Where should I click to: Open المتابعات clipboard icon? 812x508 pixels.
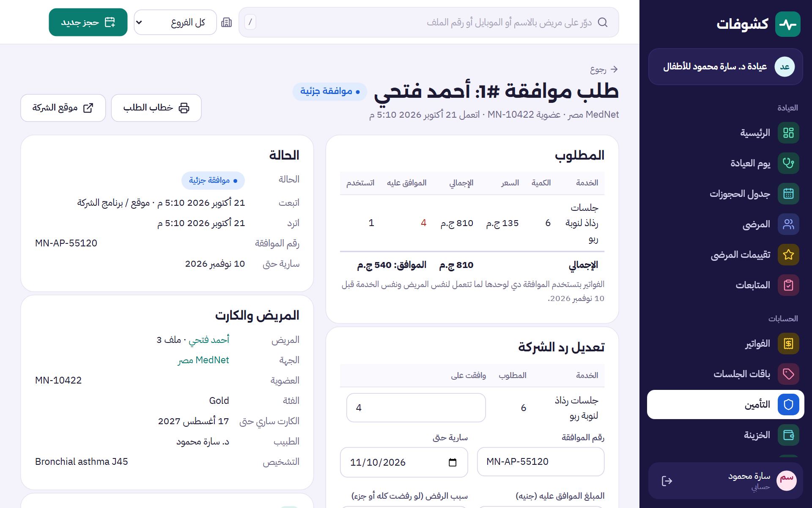pyautogui.click(x=788, y=285)
